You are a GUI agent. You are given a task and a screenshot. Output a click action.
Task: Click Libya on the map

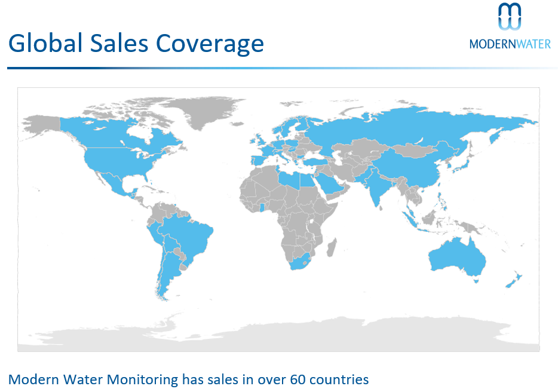click(290, 179)
